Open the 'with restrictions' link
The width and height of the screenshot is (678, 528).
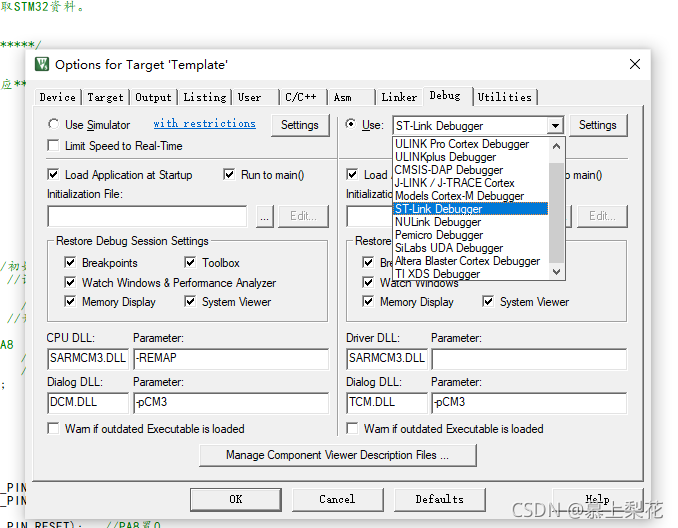pos(205,124)
